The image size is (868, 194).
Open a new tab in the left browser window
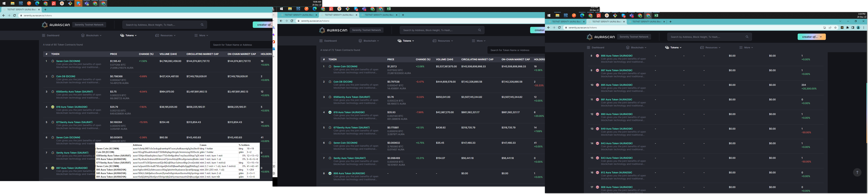pos(45,10)
